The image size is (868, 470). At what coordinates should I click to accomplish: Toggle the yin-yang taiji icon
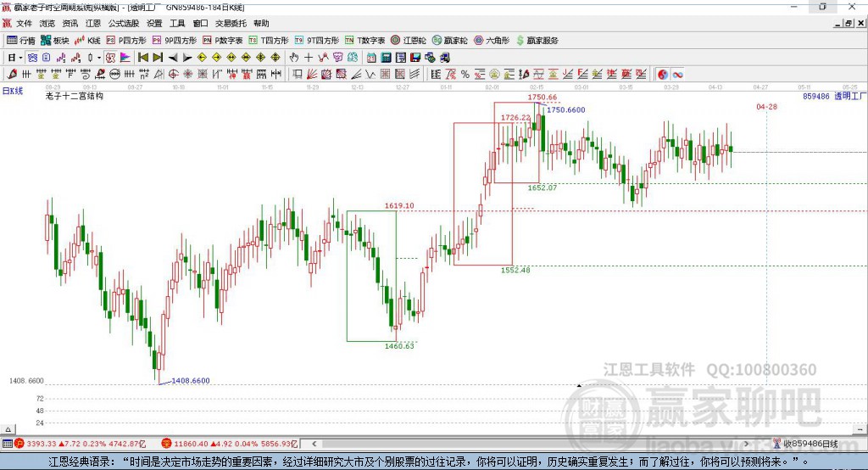663,75
